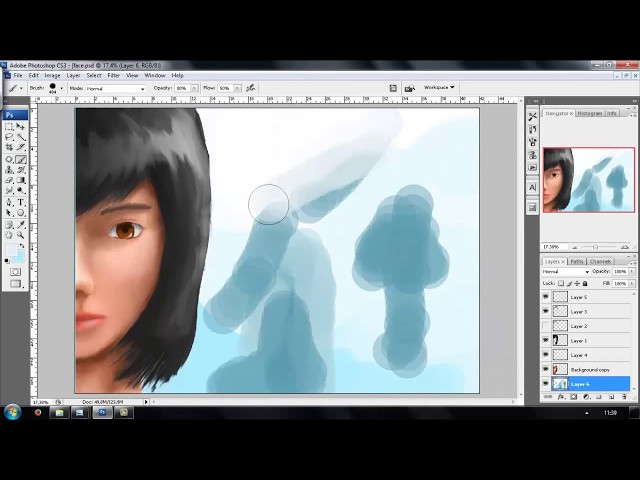Switch to the Paths tab

pyautogui.click(x=576, y=261)
